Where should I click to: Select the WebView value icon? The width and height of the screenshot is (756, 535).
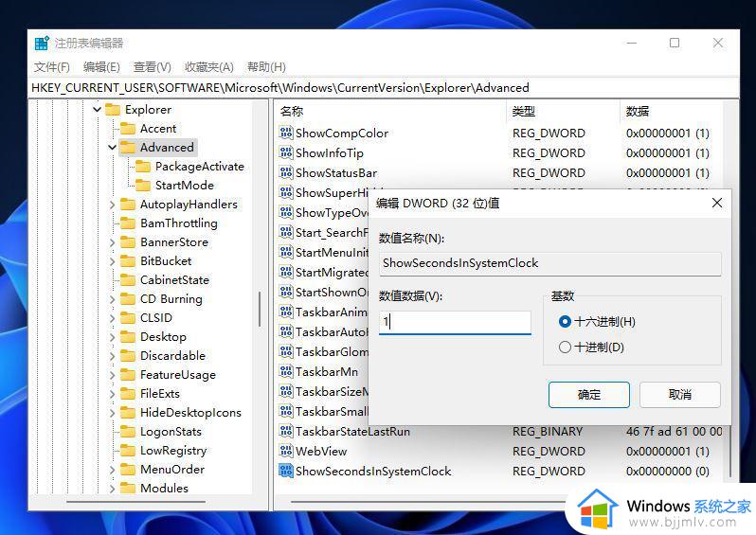(286, 451)
